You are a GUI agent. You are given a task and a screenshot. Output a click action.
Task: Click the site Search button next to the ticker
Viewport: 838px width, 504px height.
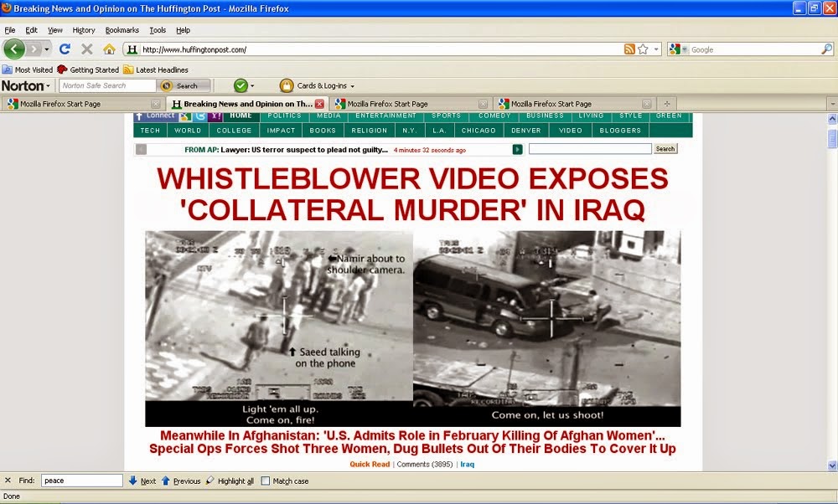click(665, 149)
